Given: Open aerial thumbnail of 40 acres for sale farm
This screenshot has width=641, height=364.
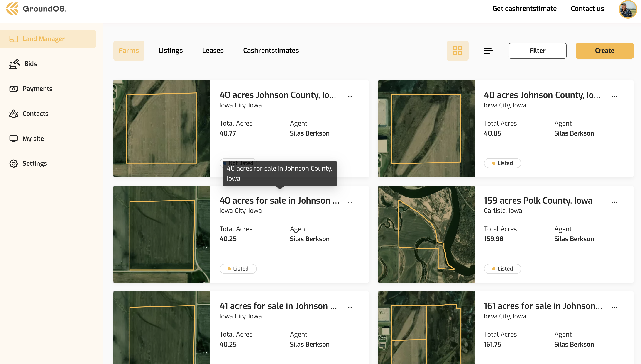Looking at the screenshot, I should (162, 235).
